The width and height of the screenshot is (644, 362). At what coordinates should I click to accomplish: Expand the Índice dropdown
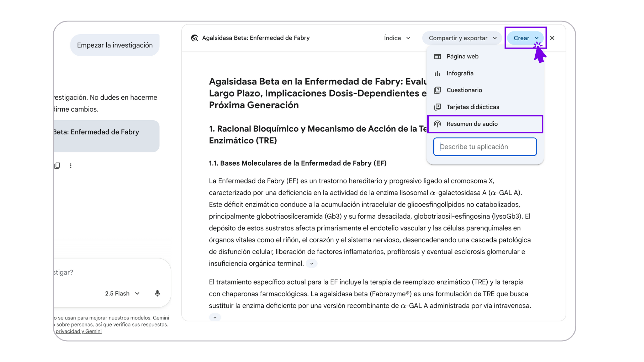coord(397,38)
